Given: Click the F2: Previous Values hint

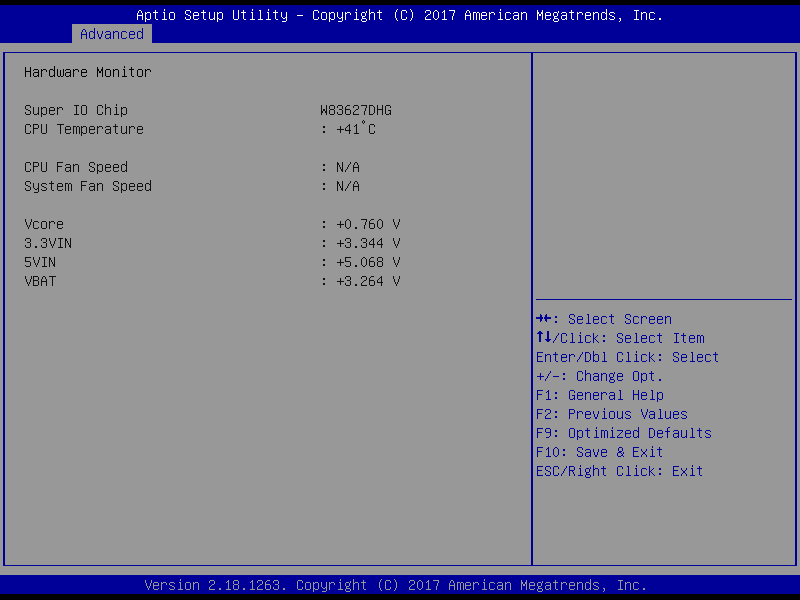Looking at the screenshot, I should 612,414.
